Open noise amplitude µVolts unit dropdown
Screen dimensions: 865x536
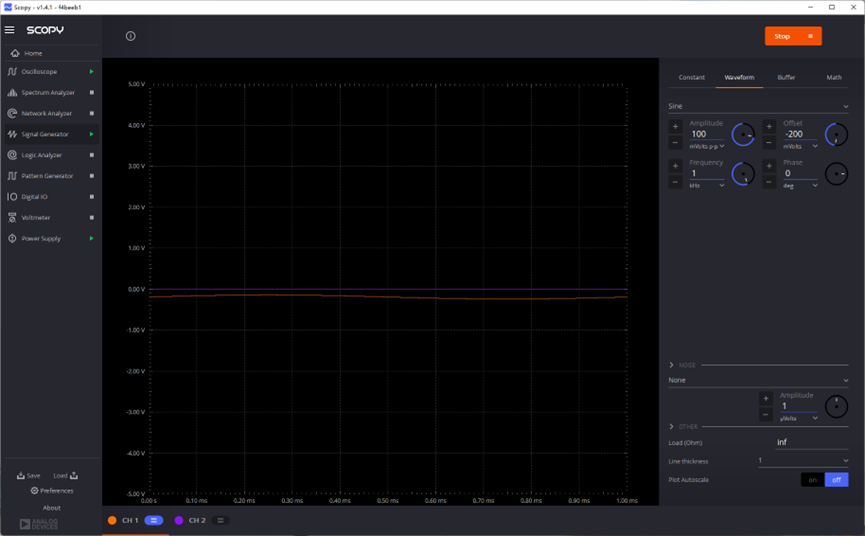click(798, 418)
